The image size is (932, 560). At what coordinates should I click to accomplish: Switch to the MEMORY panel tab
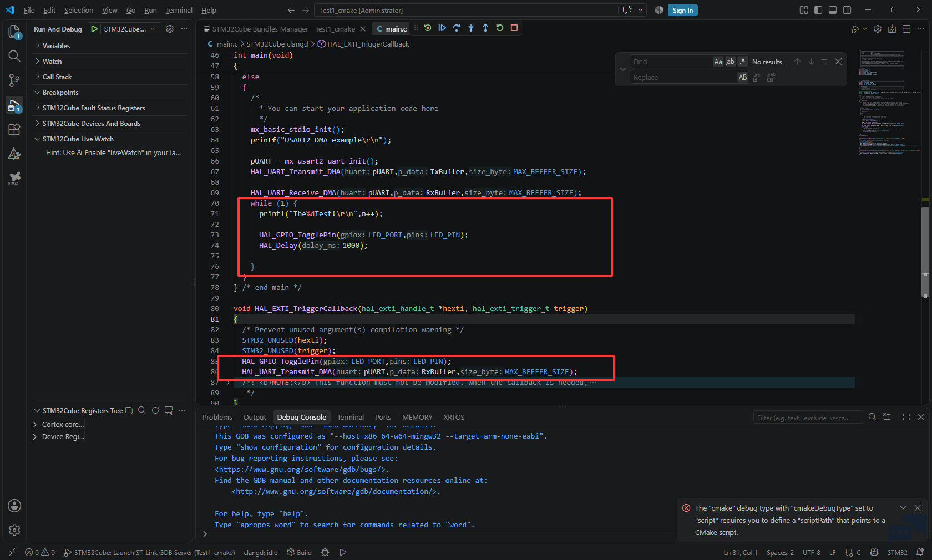click(x=417, y=417)
